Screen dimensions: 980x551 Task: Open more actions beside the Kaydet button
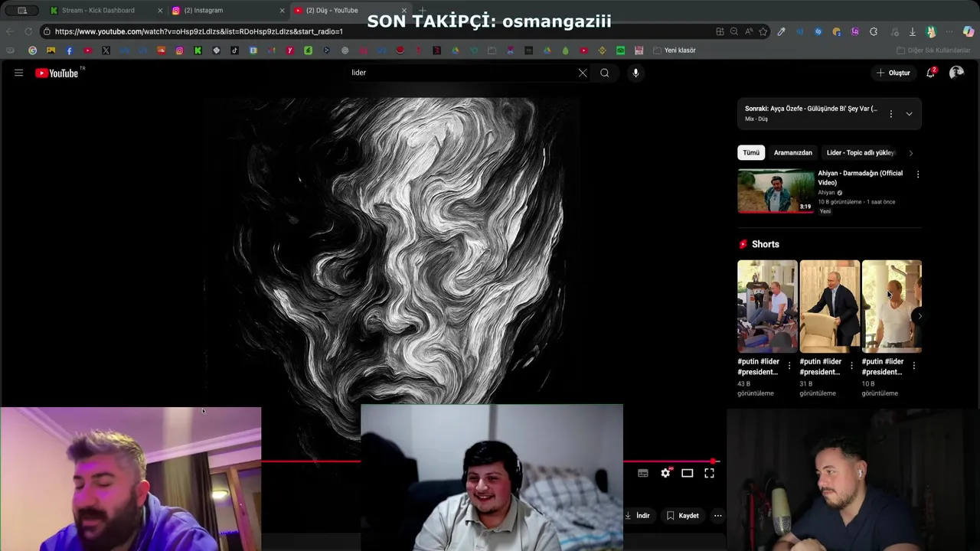coord(717,516)
